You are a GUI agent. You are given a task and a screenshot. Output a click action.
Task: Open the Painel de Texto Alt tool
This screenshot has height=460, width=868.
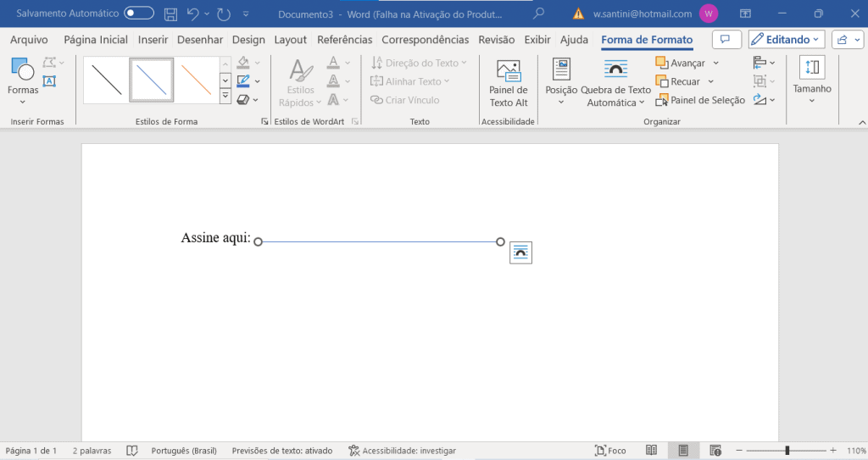[509, 83]
